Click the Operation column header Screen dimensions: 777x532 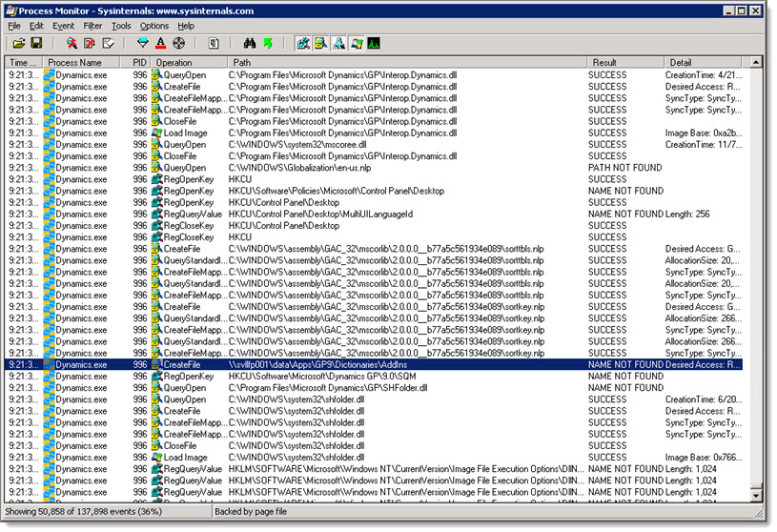[189, 62]
